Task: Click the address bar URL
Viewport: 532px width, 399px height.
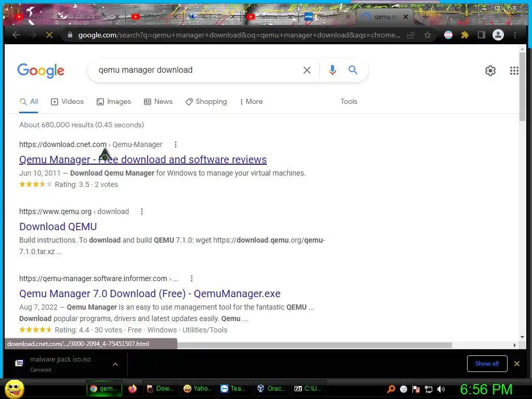Action: click(x=239, y=35)
